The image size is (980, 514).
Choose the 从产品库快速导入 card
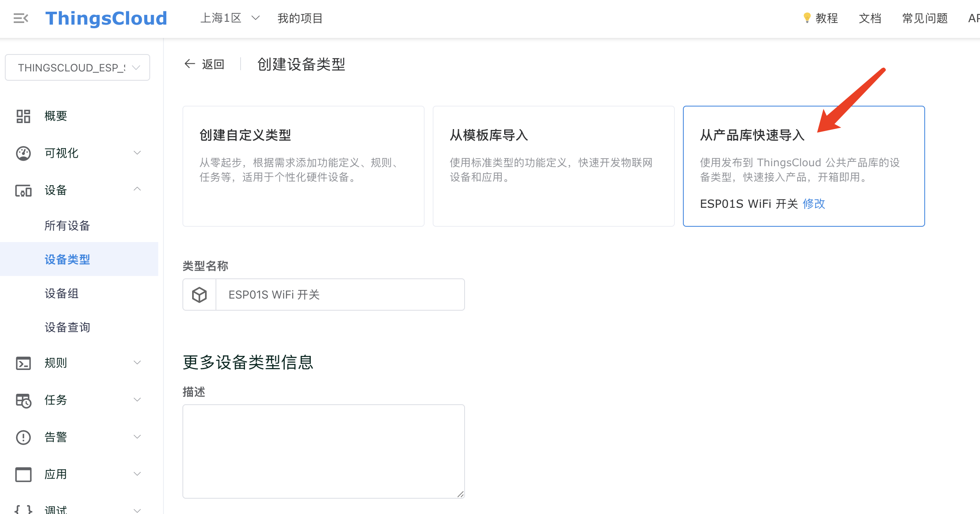tap(804, 166)
